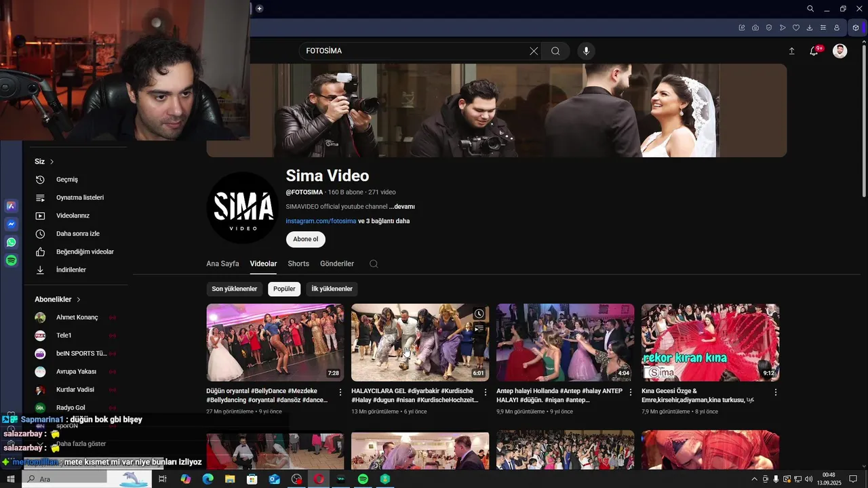Open Messenger in the Opera sidebar
Screen dimensions: 868x488
click(12, 224)
